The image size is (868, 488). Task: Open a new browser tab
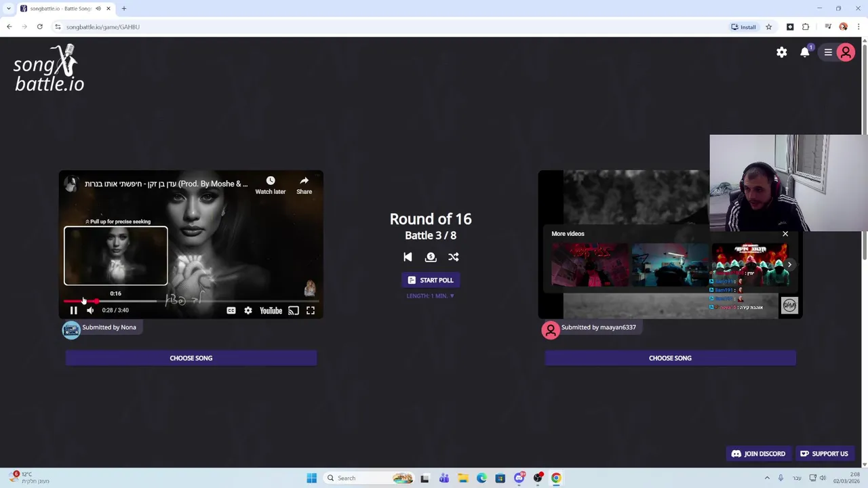pyautogui.click(x=124, y=9)
